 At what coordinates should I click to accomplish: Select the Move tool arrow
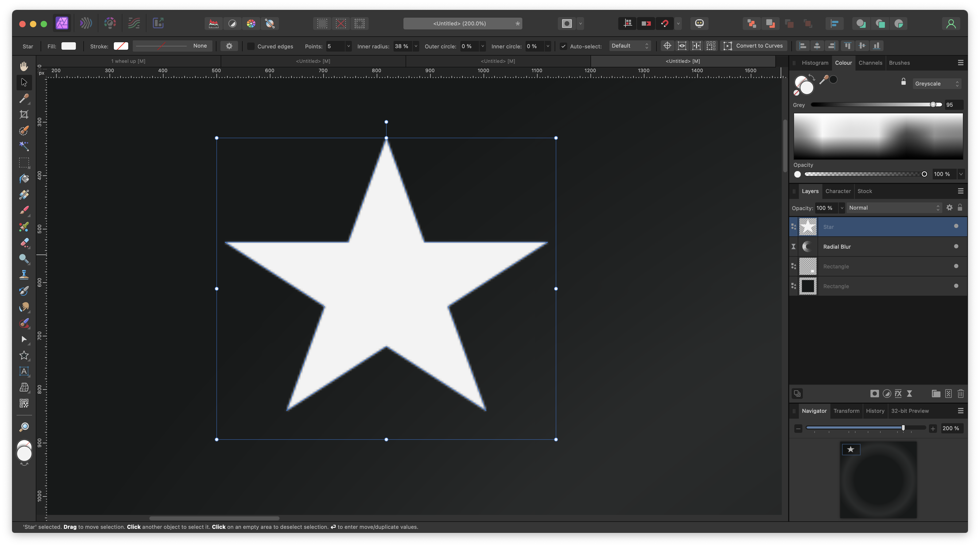(x=24, y=82)
